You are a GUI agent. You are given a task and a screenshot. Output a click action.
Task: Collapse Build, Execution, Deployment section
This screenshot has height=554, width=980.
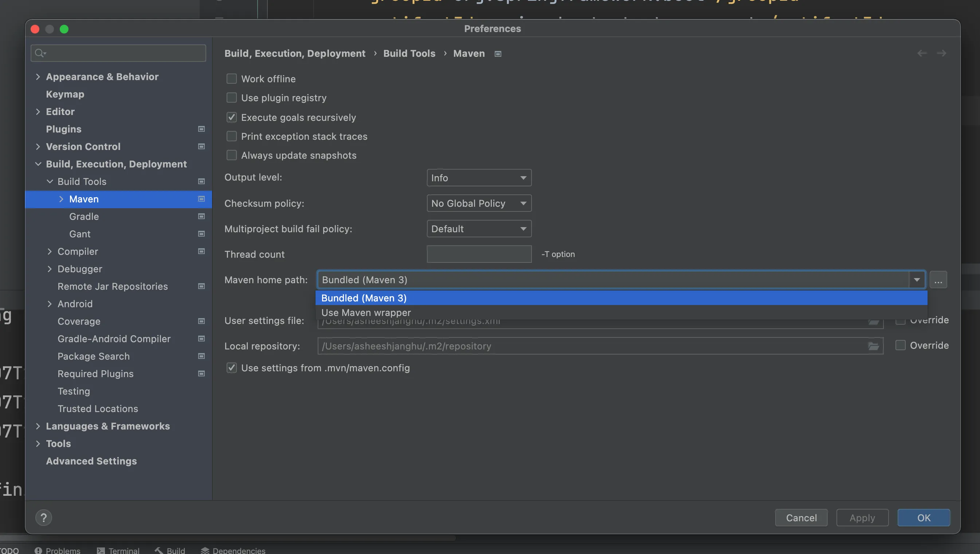(x=38, y=164)
